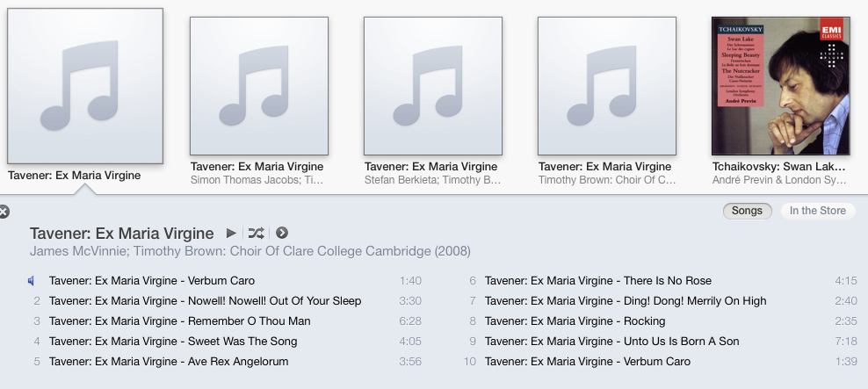Close the expanded album panel
This screenshot has width=868, height=389.
(4, 212)
